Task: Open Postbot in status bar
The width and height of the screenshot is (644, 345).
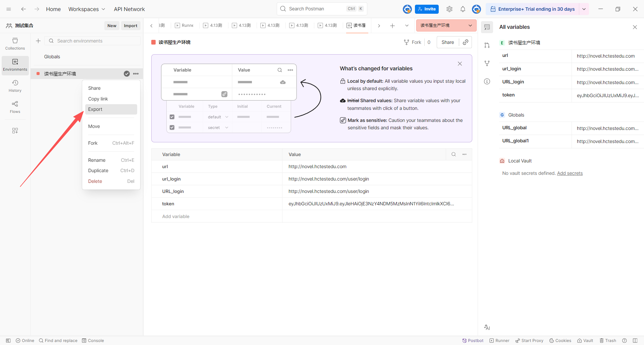Action: [473, 341]
